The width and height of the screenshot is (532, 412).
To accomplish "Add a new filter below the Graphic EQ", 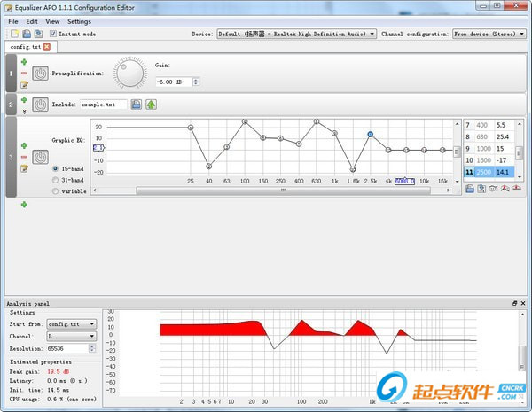I will 24,205.
